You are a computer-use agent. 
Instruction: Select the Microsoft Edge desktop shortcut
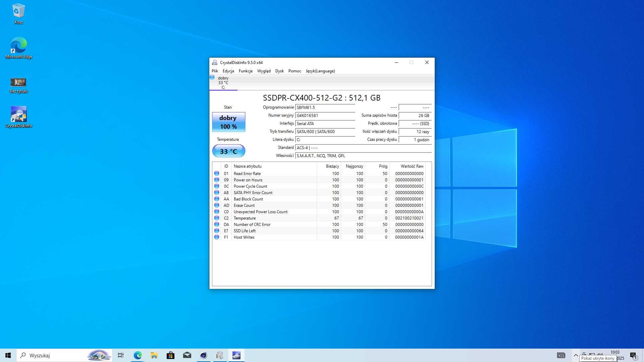click(18, 48)
